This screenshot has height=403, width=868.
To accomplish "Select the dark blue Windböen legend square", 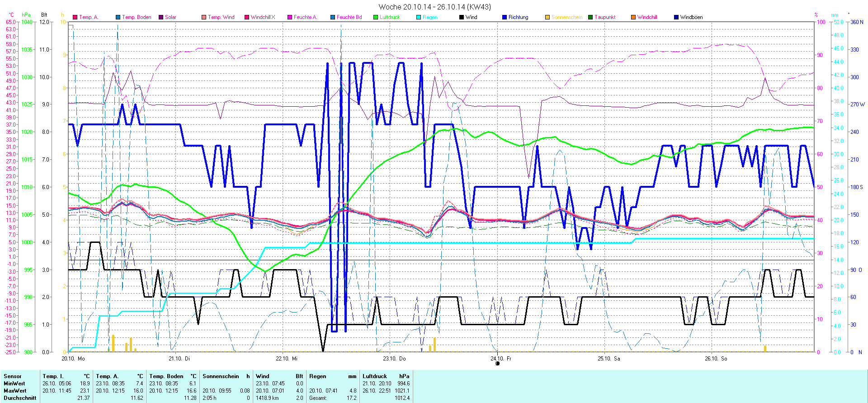I will (x=676, y=17).
